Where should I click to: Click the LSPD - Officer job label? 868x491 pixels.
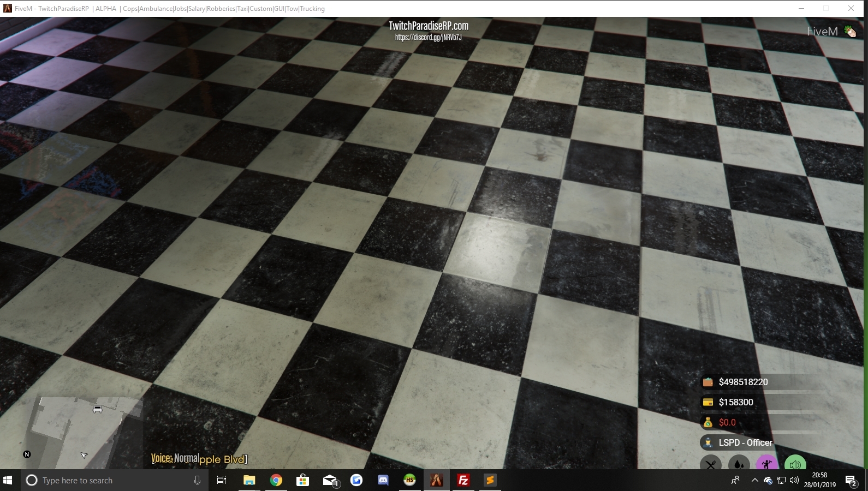point(746,442)
